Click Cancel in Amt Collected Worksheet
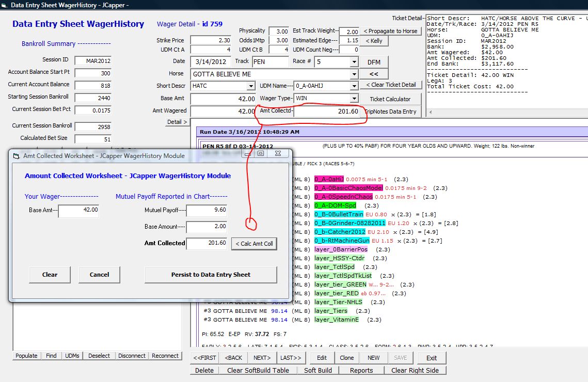 [x=99, y=275]
